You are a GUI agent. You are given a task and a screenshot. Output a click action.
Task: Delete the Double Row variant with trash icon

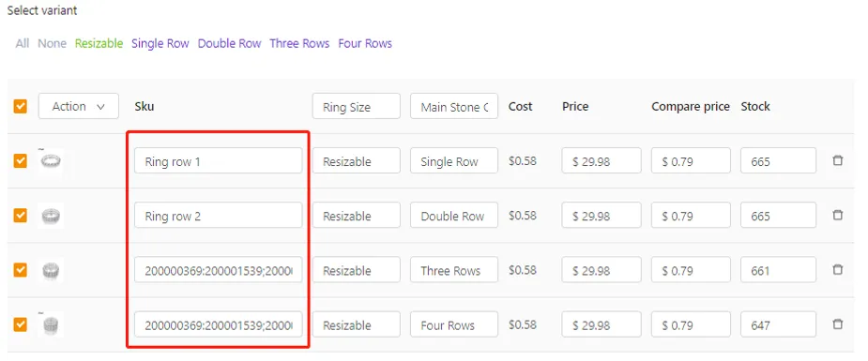coord(838,215)
